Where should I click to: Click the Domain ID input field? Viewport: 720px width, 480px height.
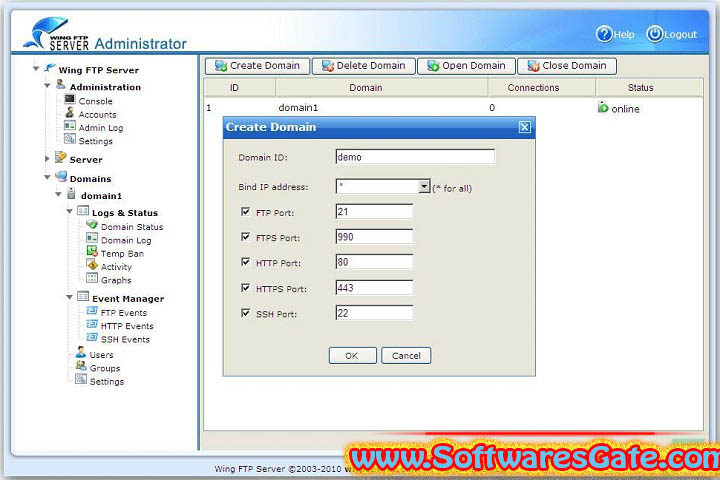tap(415, 157)
